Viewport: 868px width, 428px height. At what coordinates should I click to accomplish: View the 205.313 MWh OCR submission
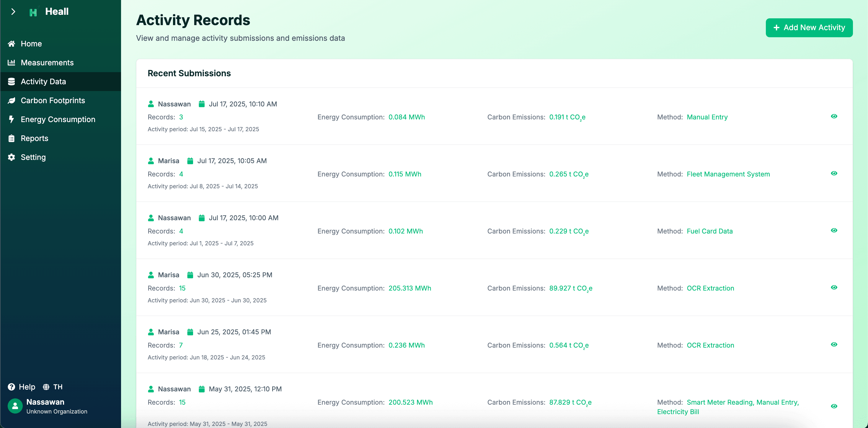click(834, 287)
